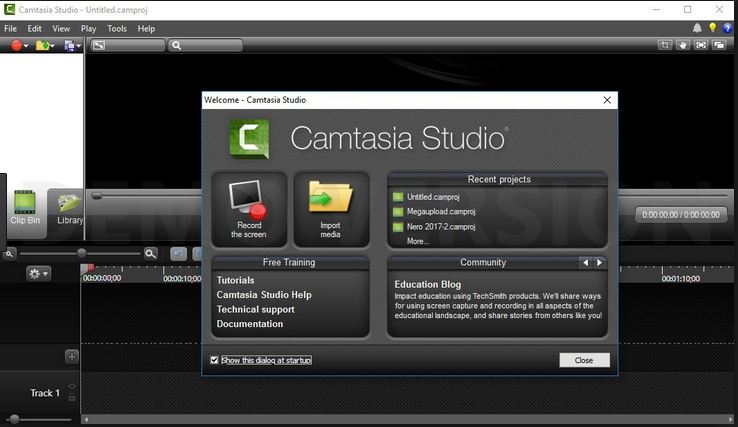Click the editing dimensions field
The image size is (738, 427).
click(128, 45)
